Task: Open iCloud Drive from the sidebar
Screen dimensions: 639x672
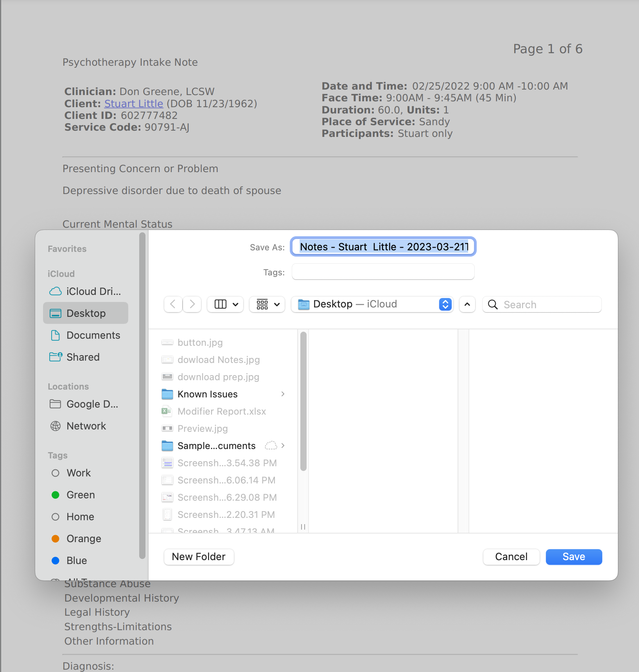Action: [x=86, y=291]
